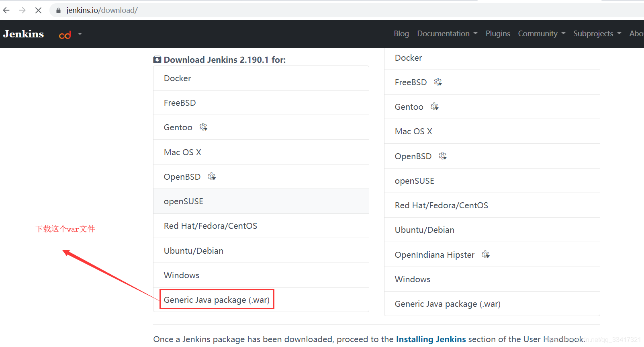The height and width of the screenshot is (347, 644).
Task: Click the address bar URL jenkins.io/download/
Action: click(102, 10)
